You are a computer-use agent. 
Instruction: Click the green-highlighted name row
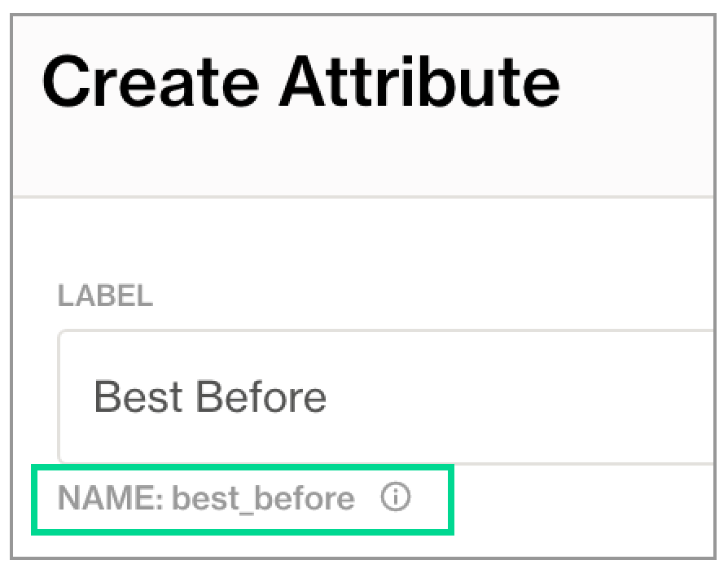241,499
